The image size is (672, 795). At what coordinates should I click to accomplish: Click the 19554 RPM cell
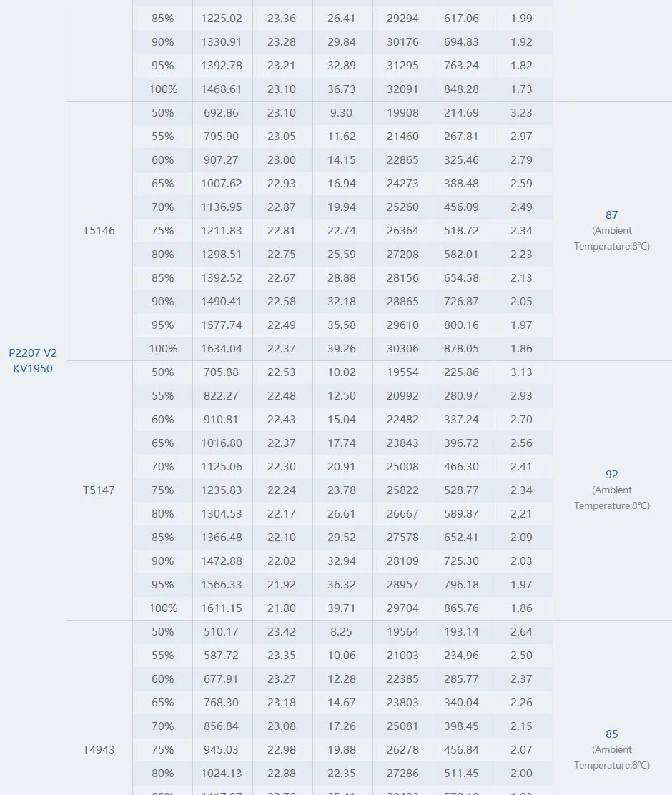tap(402, 372)
